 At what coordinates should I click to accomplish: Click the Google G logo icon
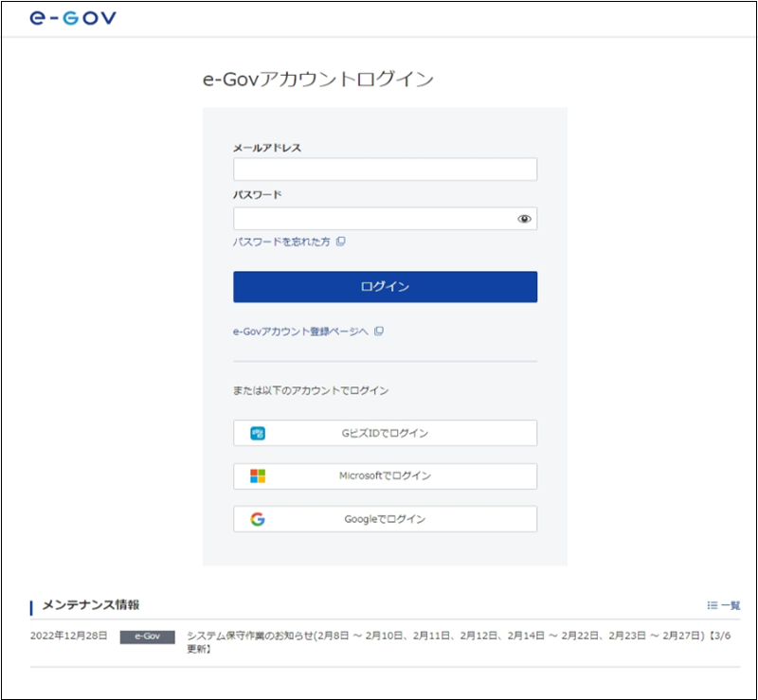pyautogui.click(x=258, y=519)
